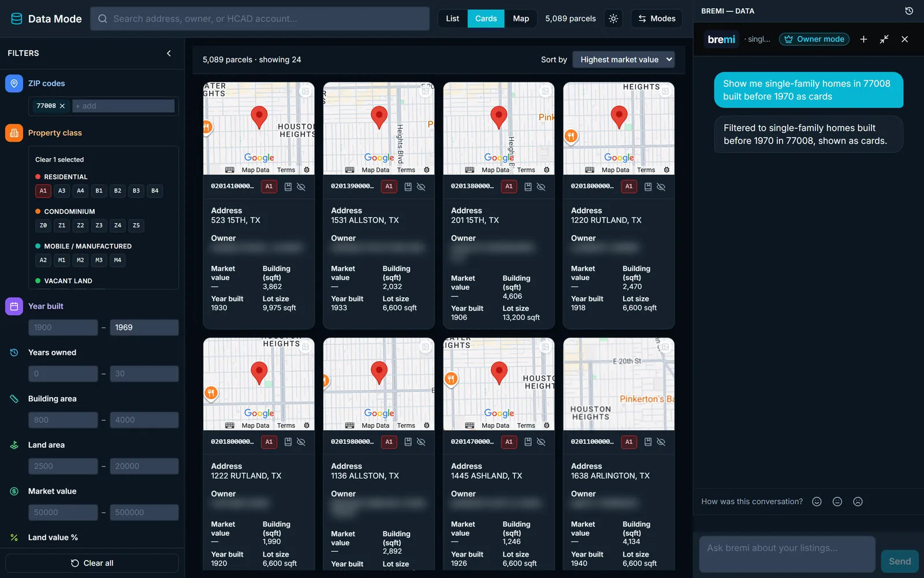Click the Year built calendar icon
Screen dimensions: 924x578
pyautogui.click(x=14, y=306)
